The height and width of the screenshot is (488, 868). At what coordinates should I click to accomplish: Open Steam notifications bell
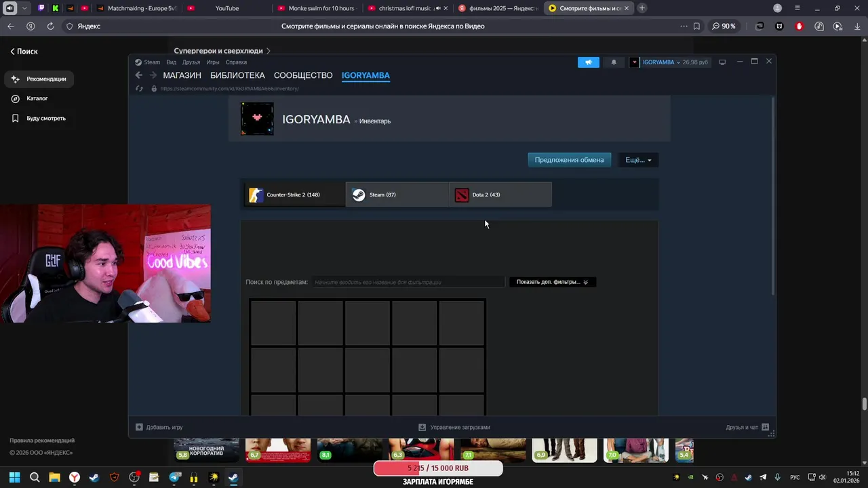pos(614,62)
